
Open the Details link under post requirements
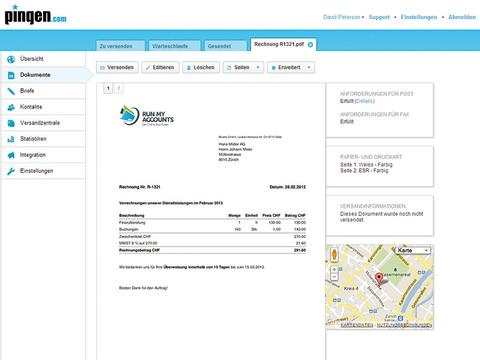point(364,101)
